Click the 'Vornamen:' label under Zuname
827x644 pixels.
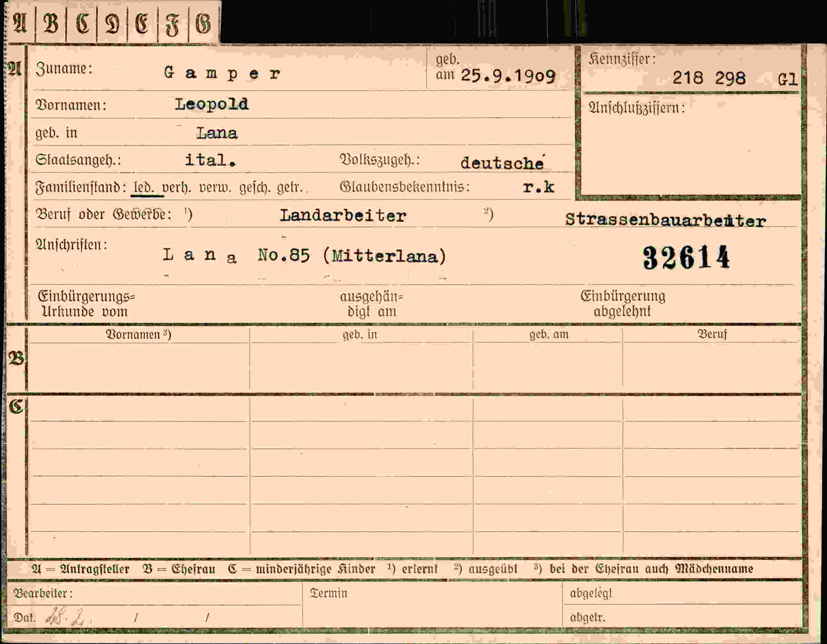(71, 105)
